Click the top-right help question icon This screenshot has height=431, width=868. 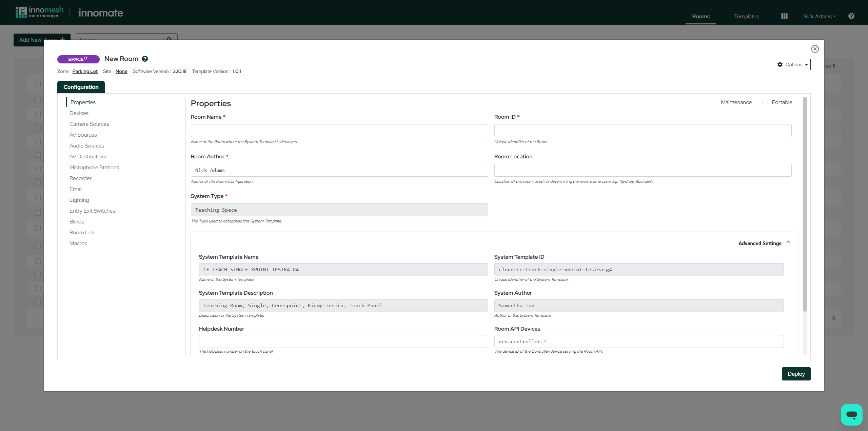pos(851,16)
